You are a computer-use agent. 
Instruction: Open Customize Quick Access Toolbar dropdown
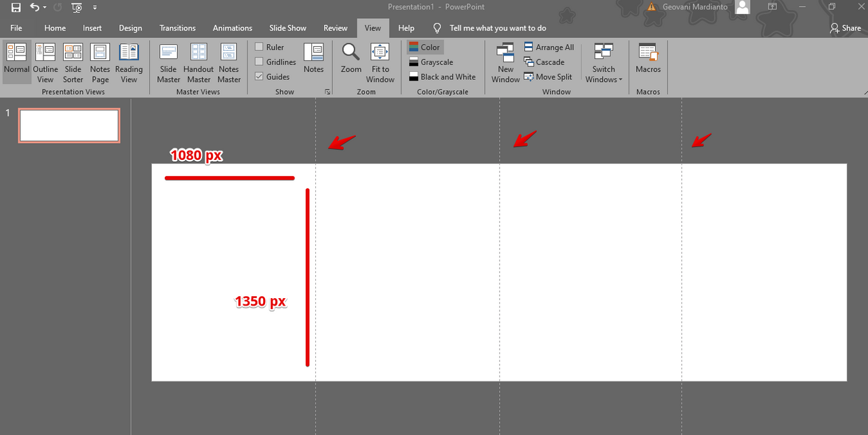click(95, 7)
